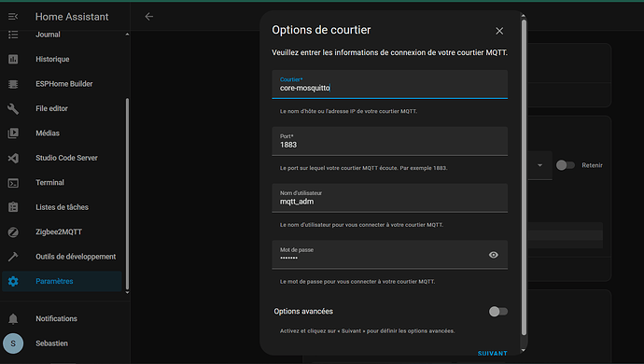Open the File editor wrench icon
Viewport: 644px width, 364px height.
coord(13,108)
